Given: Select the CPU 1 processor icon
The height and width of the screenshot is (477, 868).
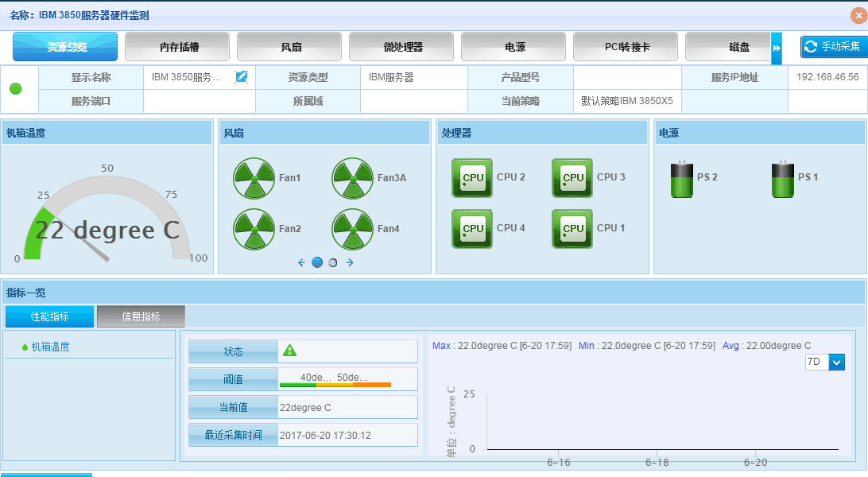Looking at the screenshot, I should click(x=572, y=229).
